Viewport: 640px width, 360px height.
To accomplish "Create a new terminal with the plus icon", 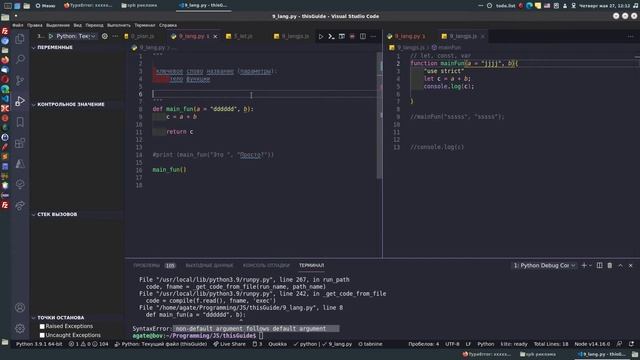I will pos(584,265).
